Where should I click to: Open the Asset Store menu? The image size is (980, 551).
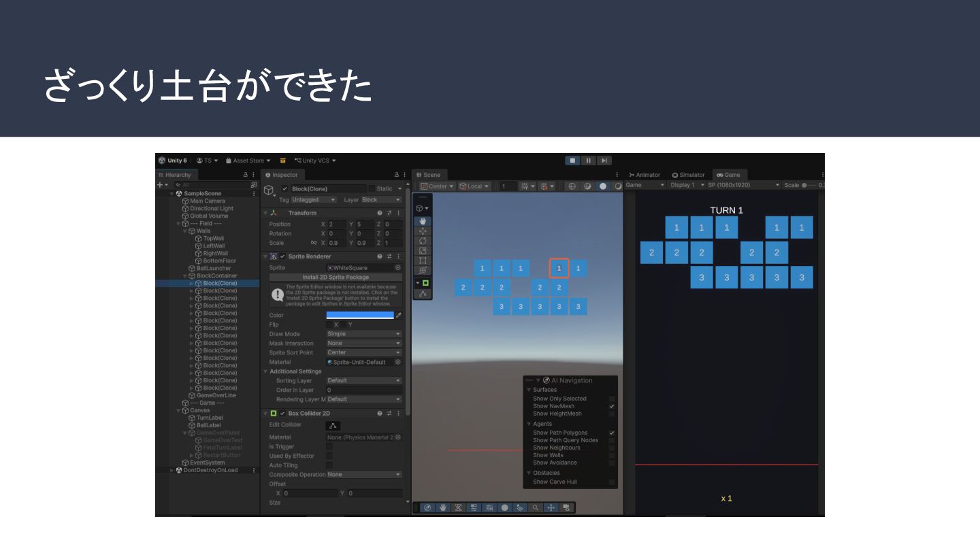248,161
